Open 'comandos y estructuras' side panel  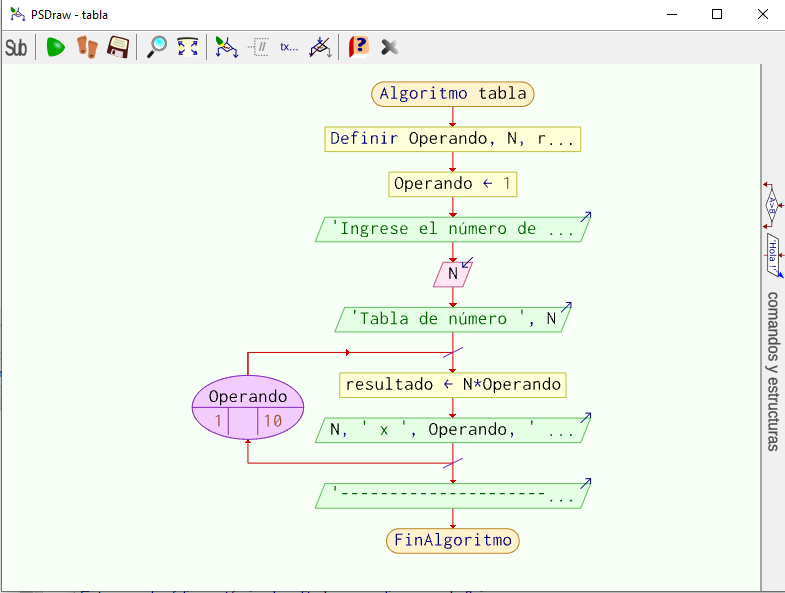[773, 371]
